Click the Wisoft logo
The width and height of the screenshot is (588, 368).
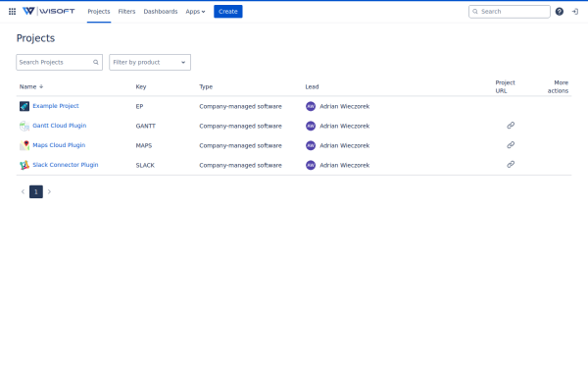49,11
